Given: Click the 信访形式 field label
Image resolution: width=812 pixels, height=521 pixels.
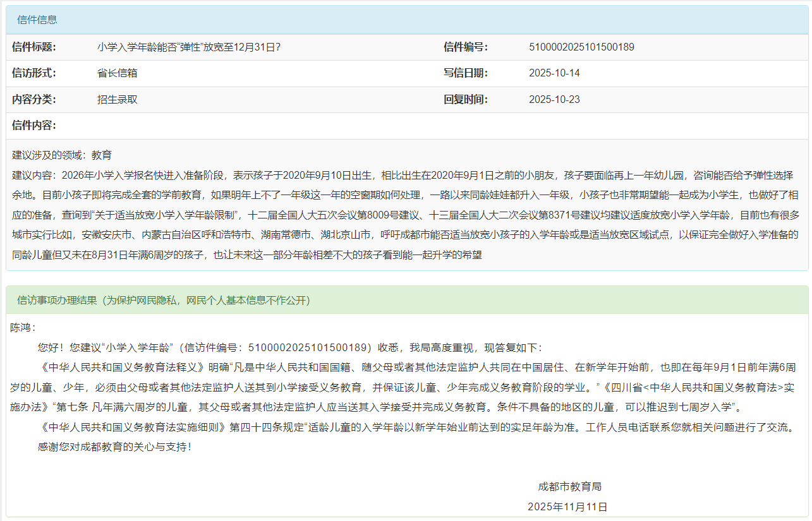Looking at the screenshot, I should tap(34, 73).
